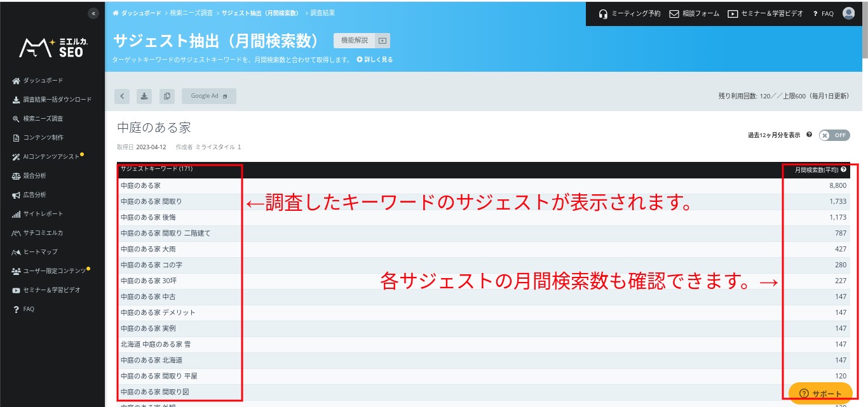Open ヒートマップ in sidebar
Screen dimensions: 868x407
40,252
